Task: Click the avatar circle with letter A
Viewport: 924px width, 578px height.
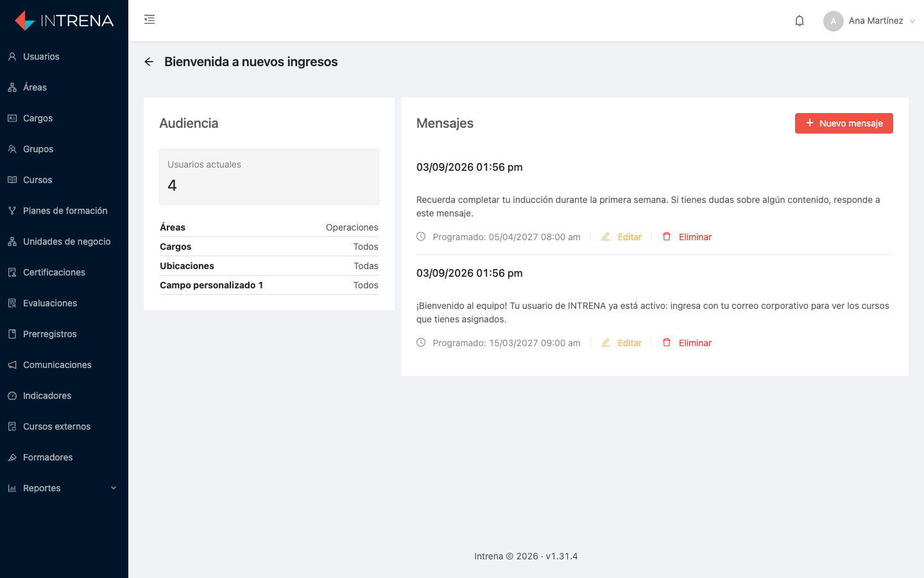Action: point(834,21)
